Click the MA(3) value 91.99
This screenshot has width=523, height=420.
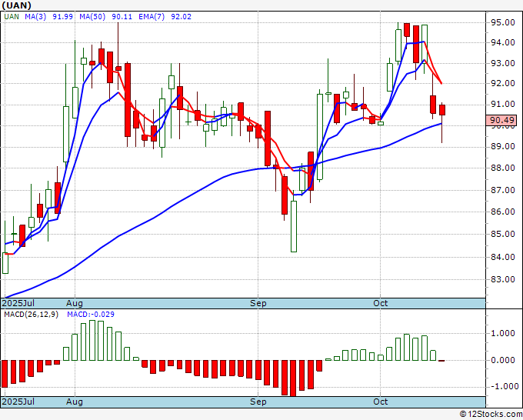click(63, 16)
